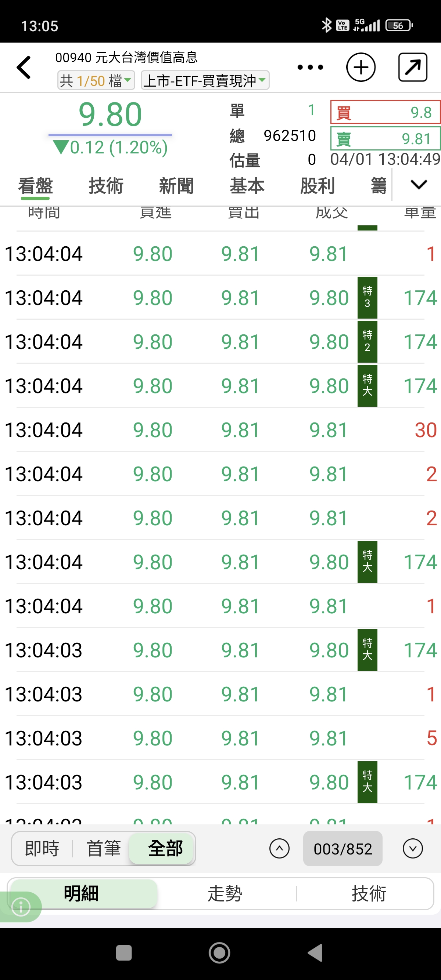The image size is (441, 980).
Task: Tap the share arrow icon
Action: coord(412,67)
